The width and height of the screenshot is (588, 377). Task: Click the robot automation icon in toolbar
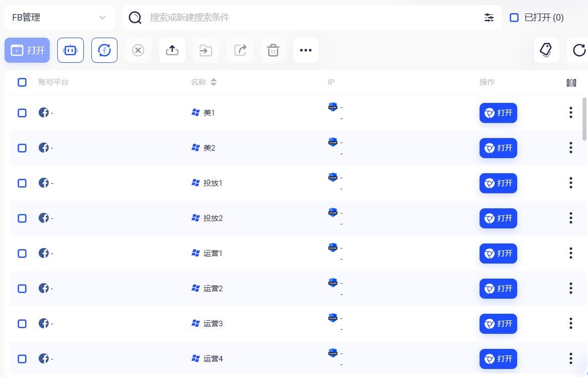click(x=70, y=50)
